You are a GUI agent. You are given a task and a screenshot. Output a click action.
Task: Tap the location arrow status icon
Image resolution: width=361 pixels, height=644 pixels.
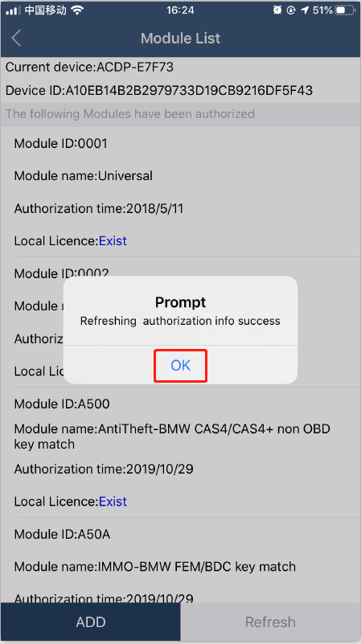coord(305,10)
